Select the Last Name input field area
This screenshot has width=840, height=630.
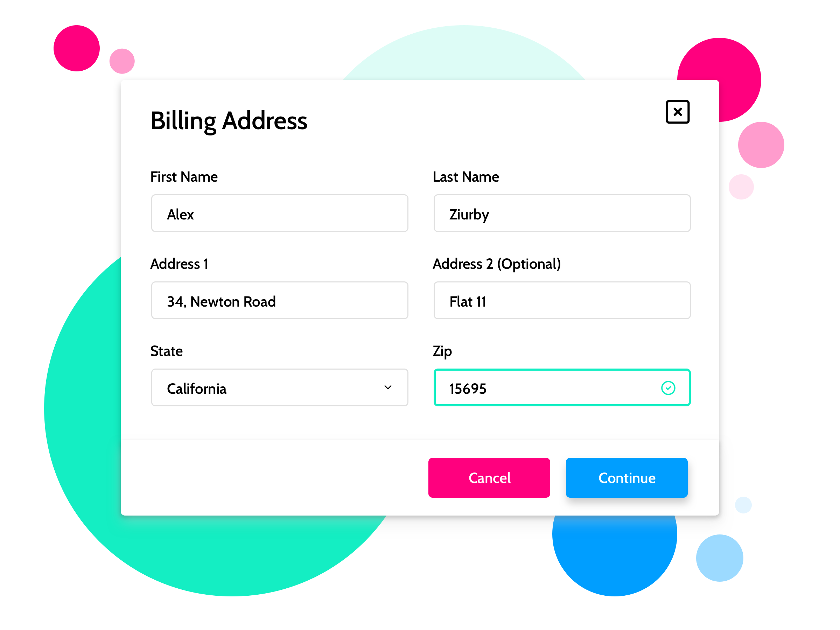point(561,214)
